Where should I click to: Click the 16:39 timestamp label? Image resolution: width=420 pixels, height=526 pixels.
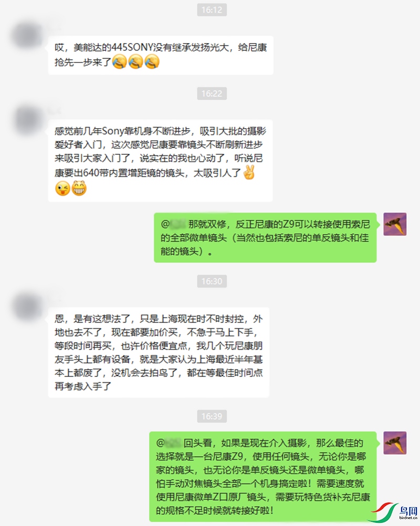[212, 416]
